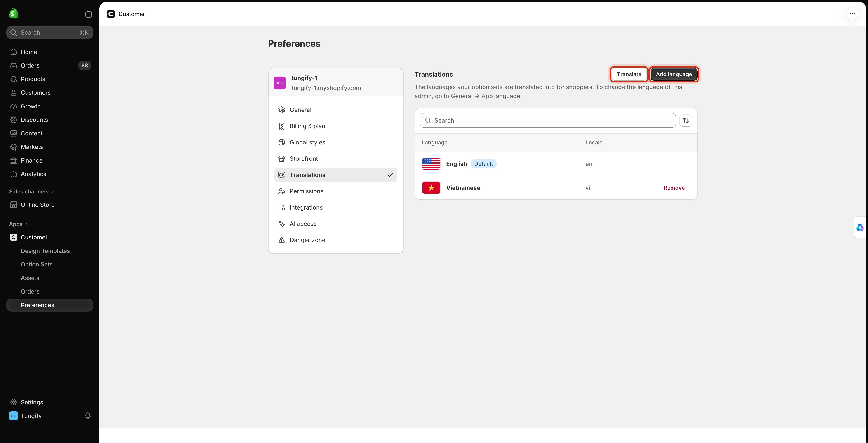Click the Finance bank icon

click(x=14, y=160)
